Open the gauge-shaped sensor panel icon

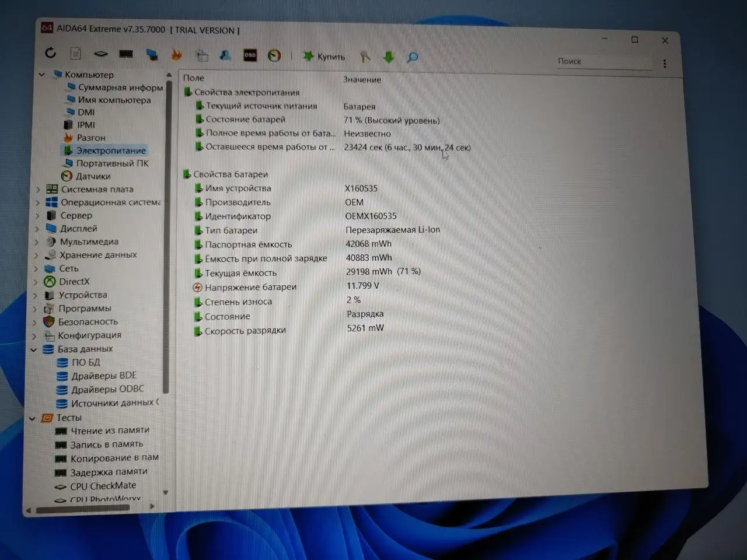coord(274,56)
